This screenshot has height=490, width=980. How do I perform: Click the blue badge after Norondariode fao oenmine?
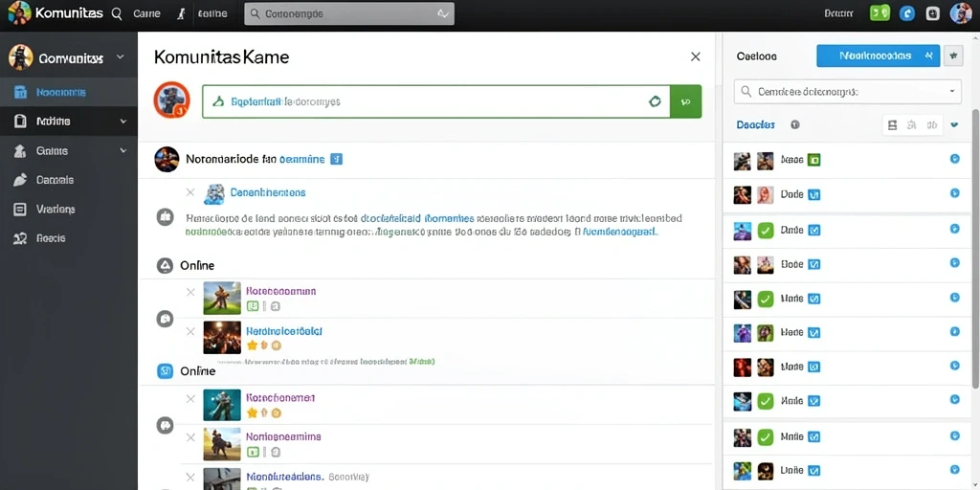click(336, 160)
